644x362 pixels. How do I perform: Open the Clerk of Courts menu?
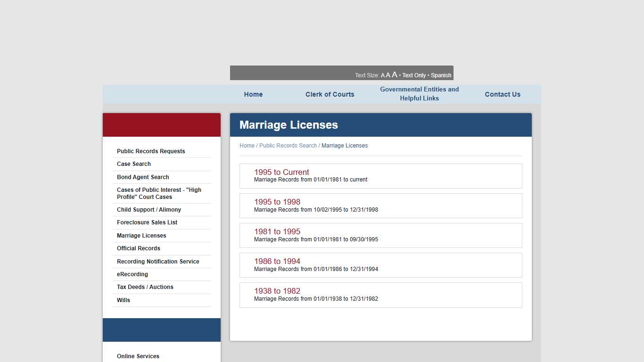pyautogui.click(x=330, y=94)
